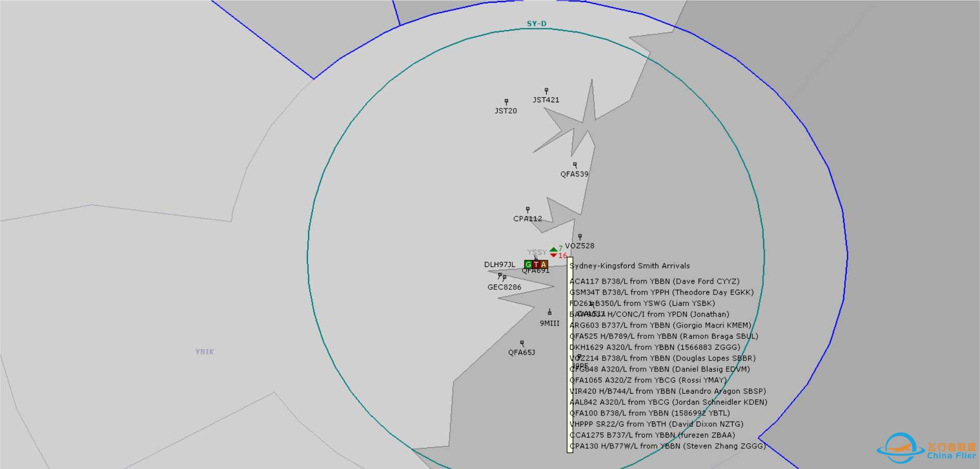Select the CCA1275 B737/L arrival row
Image resolution: width=980 pixels, height=469 pixels.
(652, 435)
